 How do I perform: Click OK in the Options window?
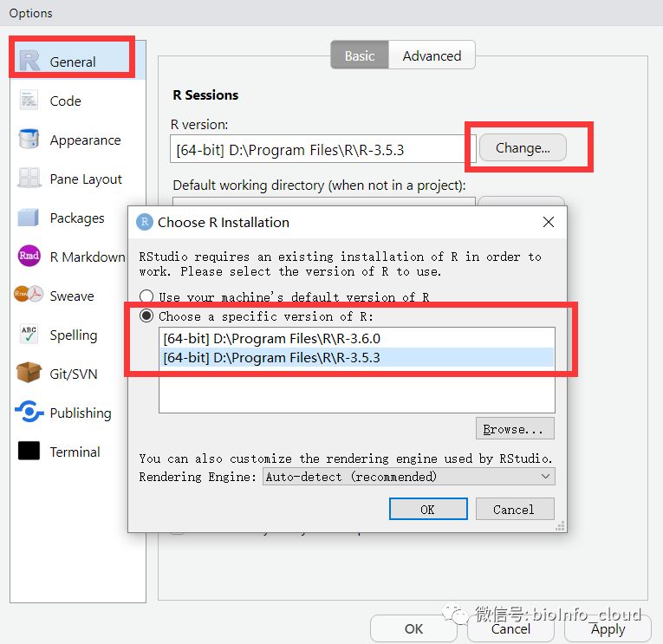(413, 628)
